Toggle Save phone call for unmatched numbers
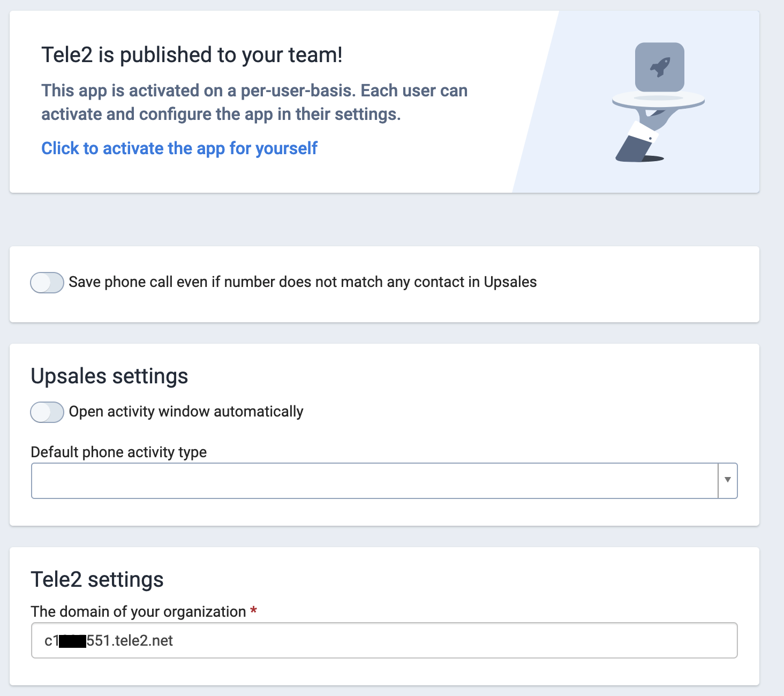The height and width of the screenshot is (696, 784). pyautogui.click(x=47, y=282)
